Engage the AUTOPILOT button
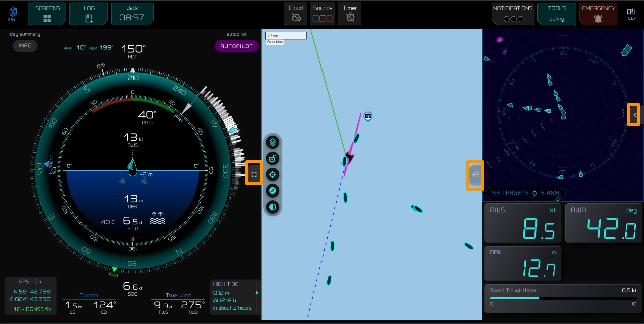Viewport: 644px width, 324px height. click(x=236, y=46)
